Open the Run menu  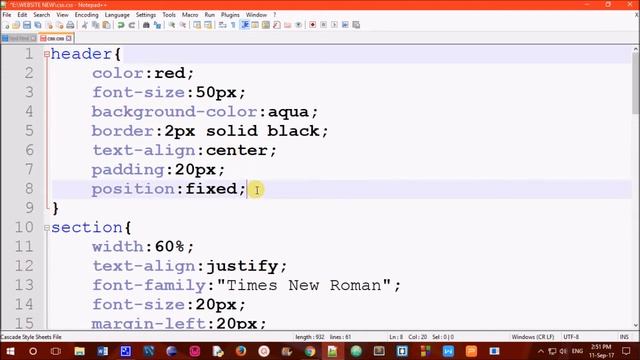pos(209,15)
